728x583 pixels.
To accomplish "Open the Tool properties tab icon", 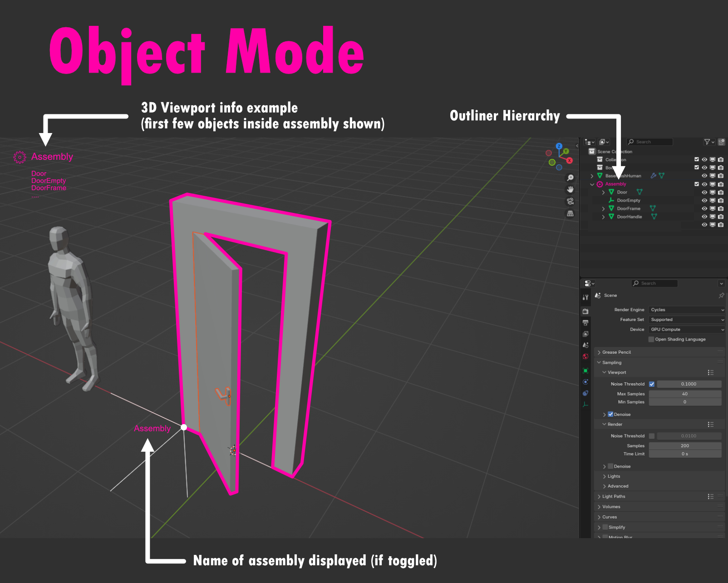I will coord(585,297).
